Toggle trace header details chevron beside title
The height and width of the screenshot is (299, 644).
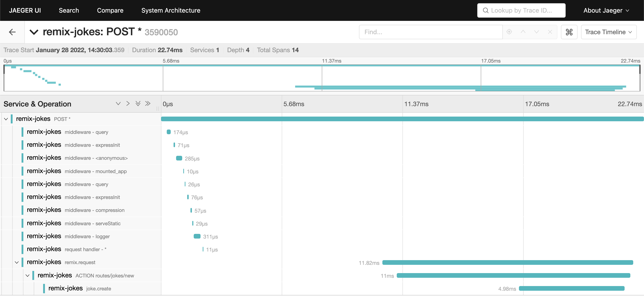[34, 32]
